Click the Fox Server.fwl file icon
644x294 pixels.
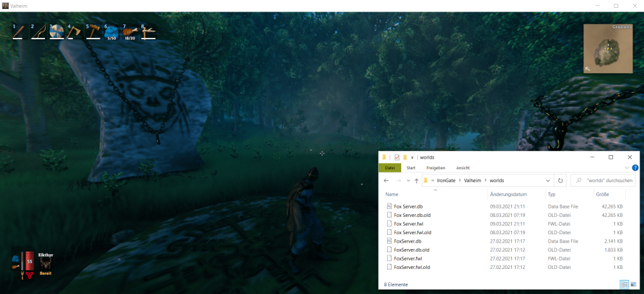[390, 224]
